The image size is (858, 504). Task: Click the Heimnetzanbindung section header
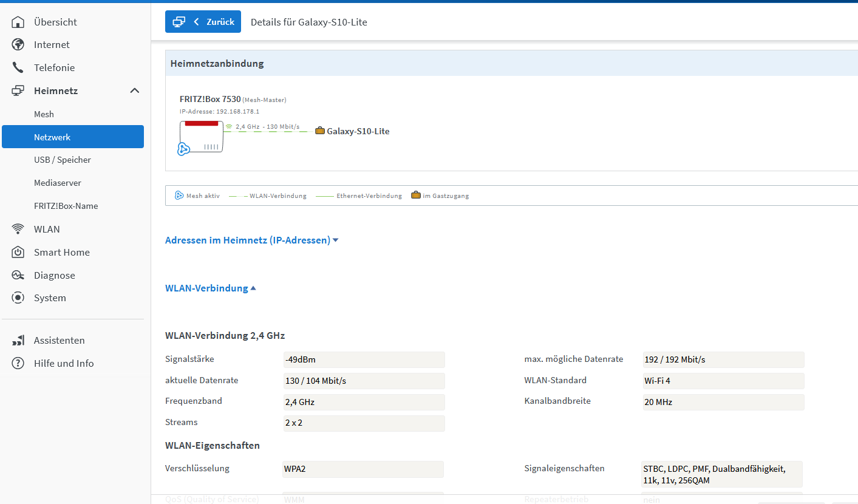[511, 63]
